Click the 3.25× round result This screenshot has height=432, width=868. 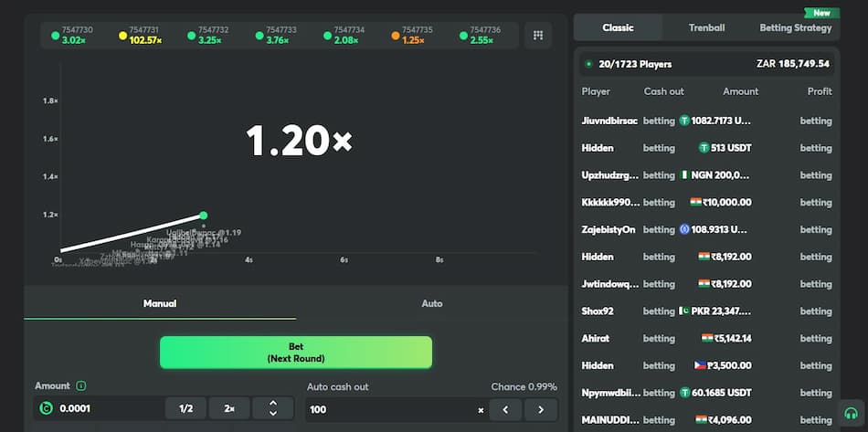210,40
